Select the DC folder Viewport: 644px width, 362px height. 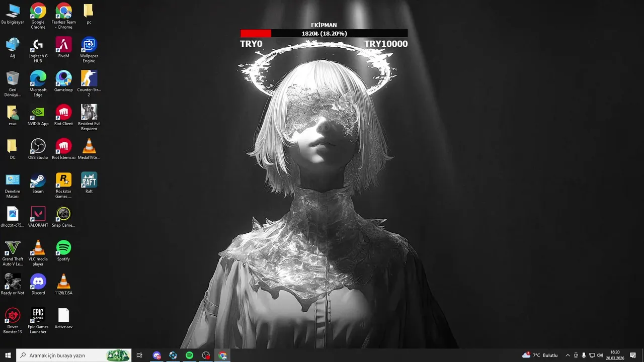coord(13,149)
